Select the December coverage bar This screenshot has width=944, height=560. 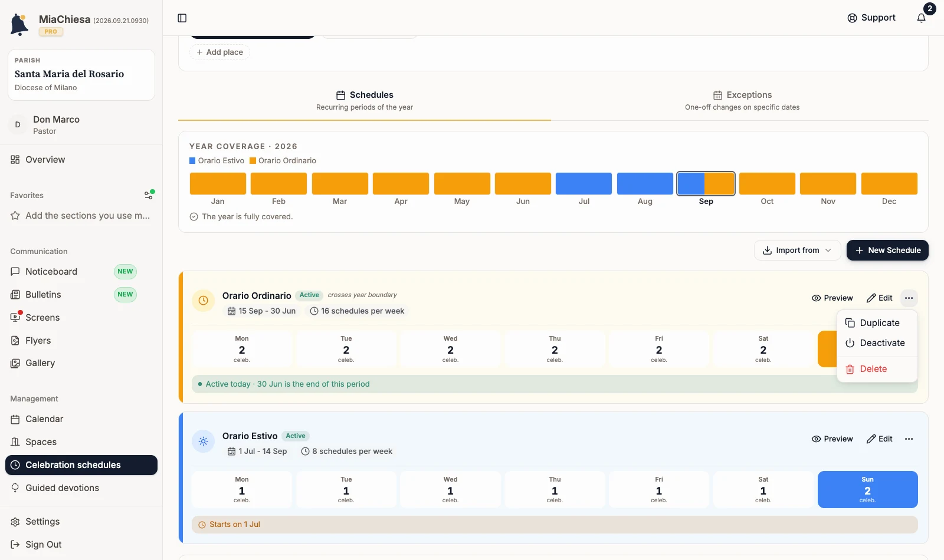[x=889, y=184]
